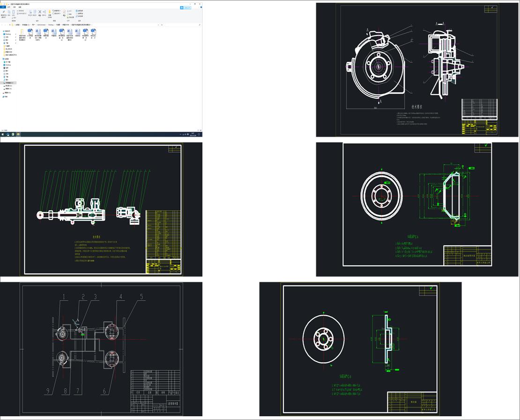
Task: Select the Network item in sidebar
Action: [5, 97]
